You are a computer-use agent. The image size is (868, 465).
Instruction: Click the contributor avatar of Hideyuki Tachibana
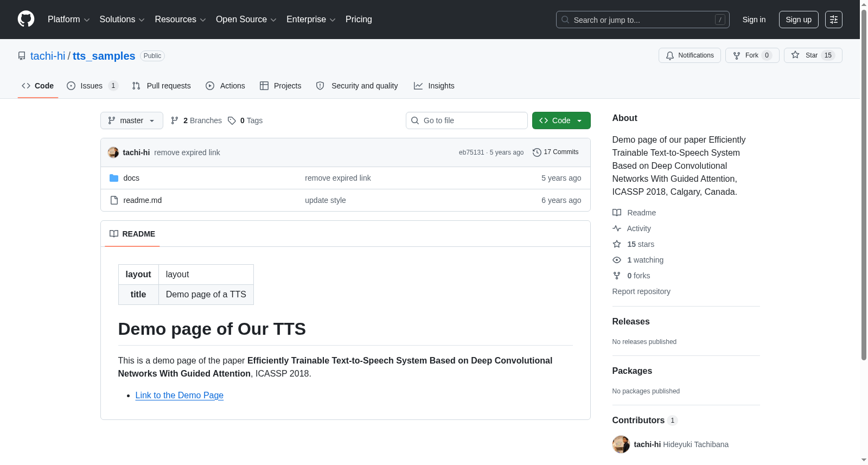[621, 444]
